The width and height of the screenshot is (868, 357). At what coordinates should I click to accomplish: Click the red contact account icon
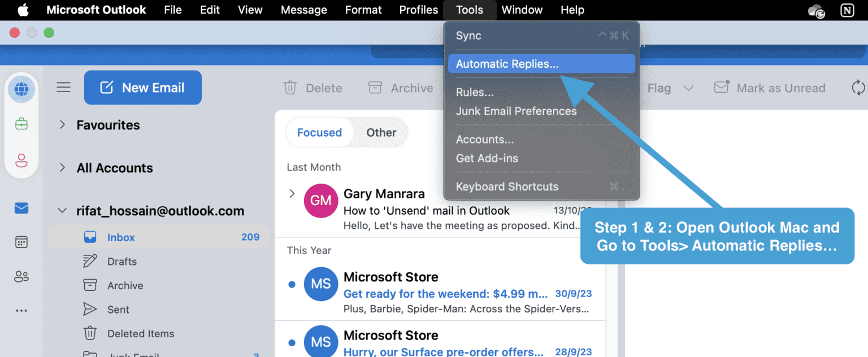pos(21,160)
